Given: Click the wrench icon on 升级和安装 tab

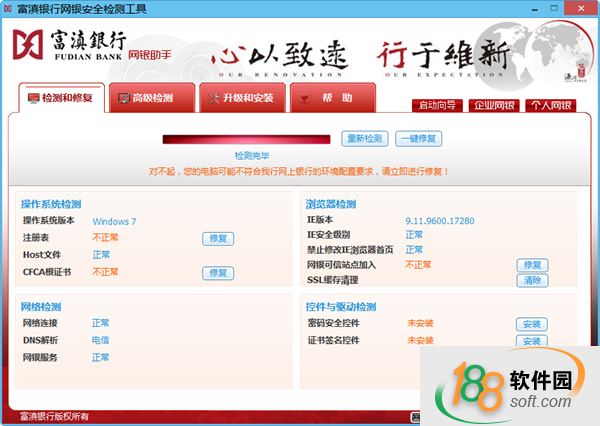Looking at the screenshot, I should (214, 98).
